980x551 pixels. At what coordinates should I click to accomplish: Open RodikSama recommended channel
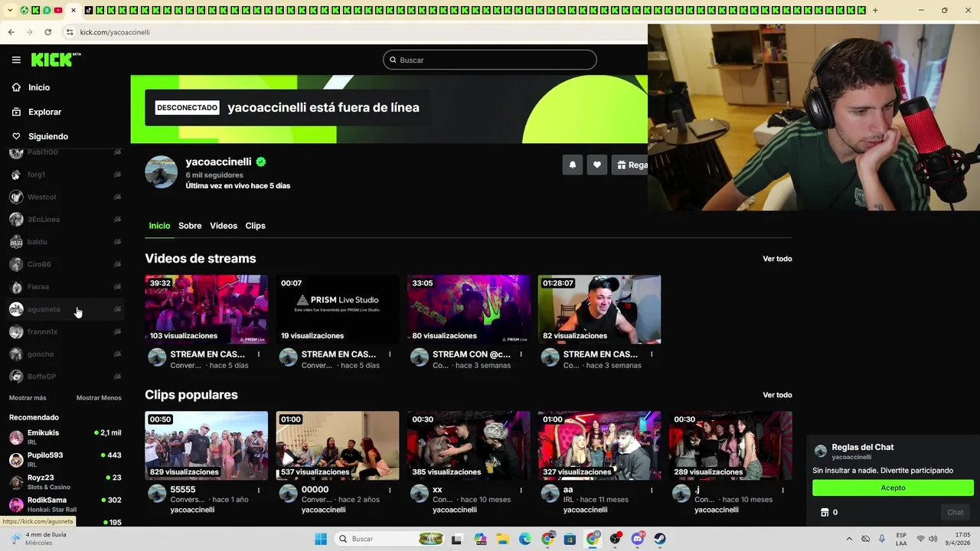[65, 504]
